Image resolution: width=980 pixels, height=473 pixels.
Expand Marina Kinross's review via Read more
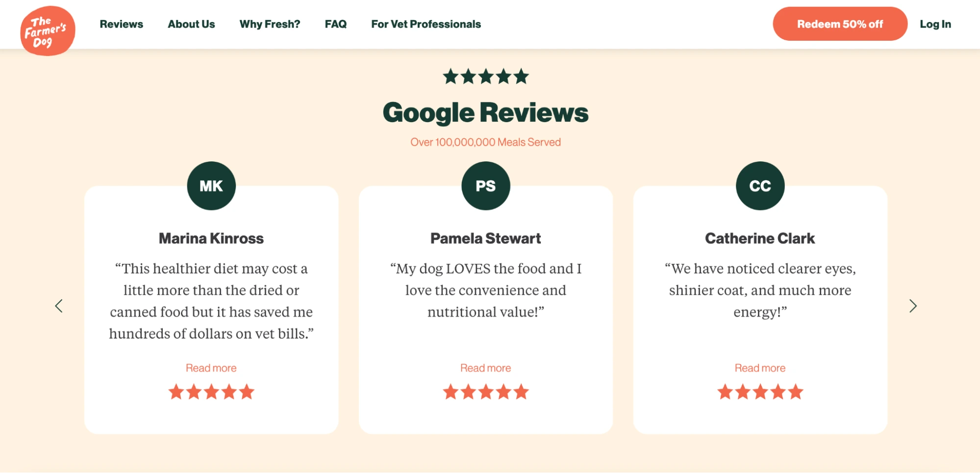coord(211,368)
